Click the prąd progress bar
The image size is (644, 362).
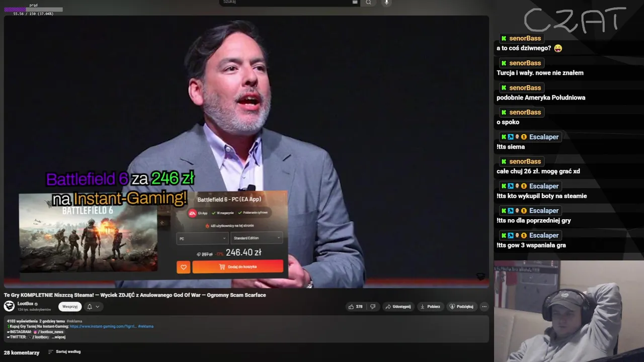click(x=33, y=10)
